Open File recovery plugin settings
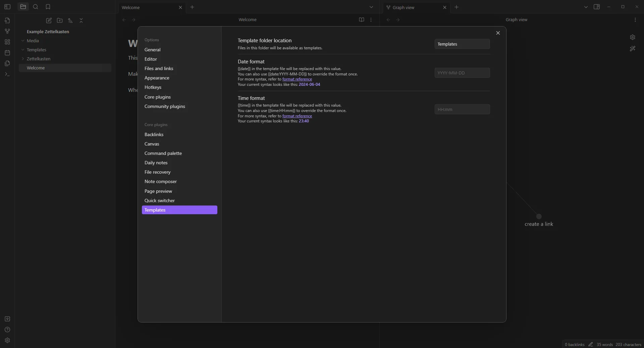Screen dimensions: 644x348 tap(179, 172)
